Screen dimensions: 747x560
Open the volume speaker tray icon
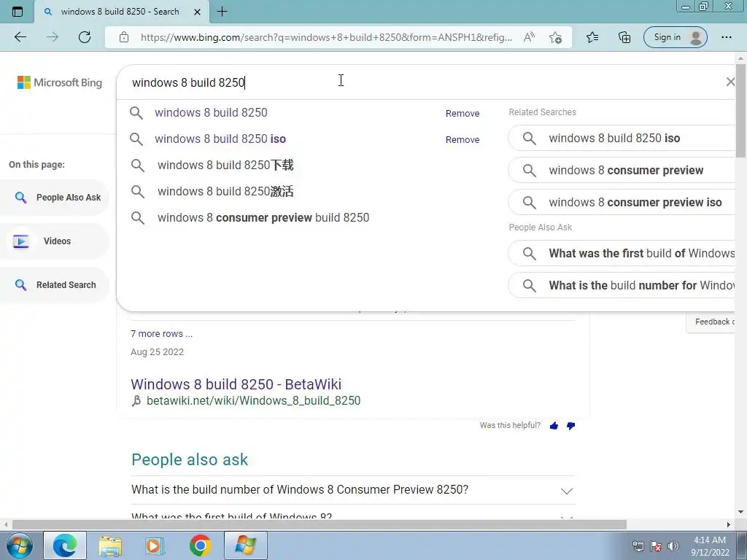(673, 546)
